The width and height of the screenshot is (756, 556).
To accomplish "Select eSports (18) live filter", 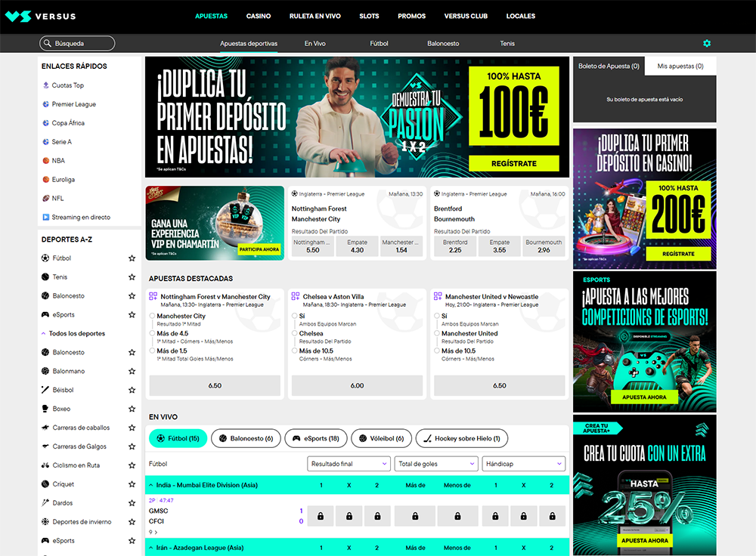I will tap(316, 438).
